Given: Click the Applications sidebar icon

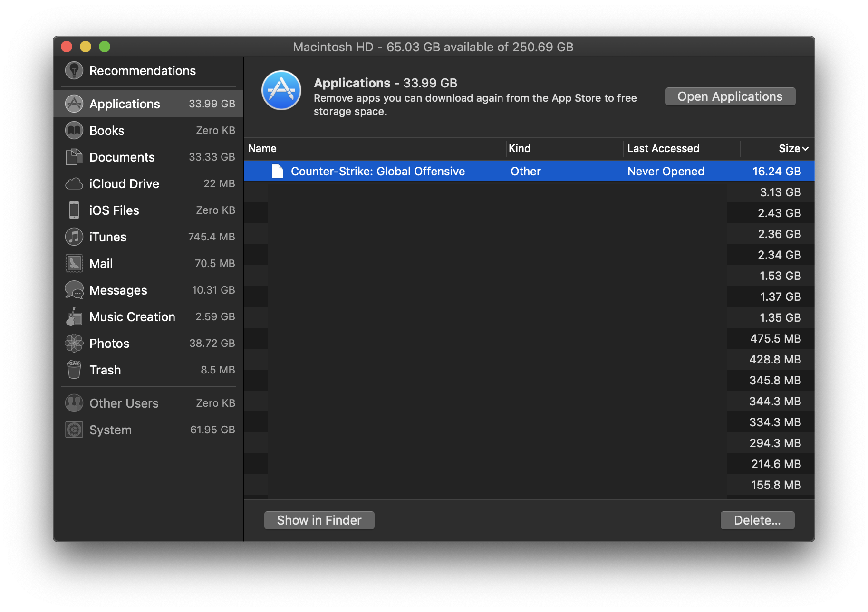Looking at the screenshot, I should (x=74, y=104).
